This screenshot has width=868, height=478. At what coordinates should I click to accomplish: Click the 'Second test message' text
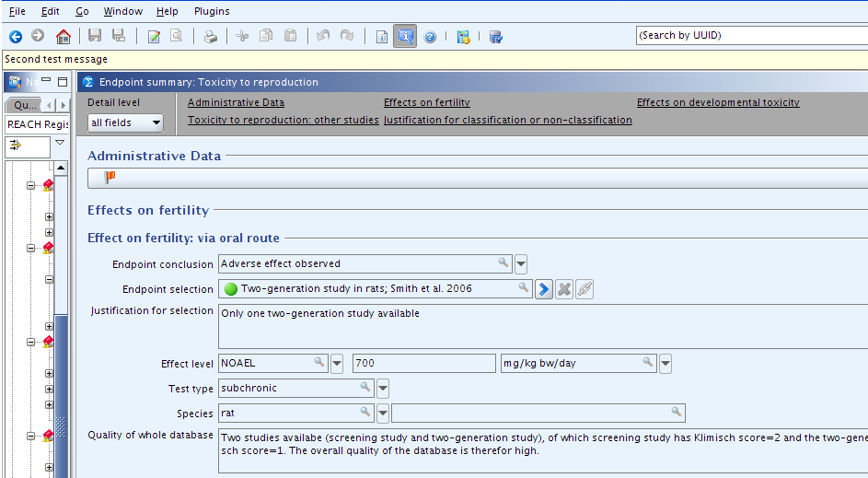coord(56,59)
